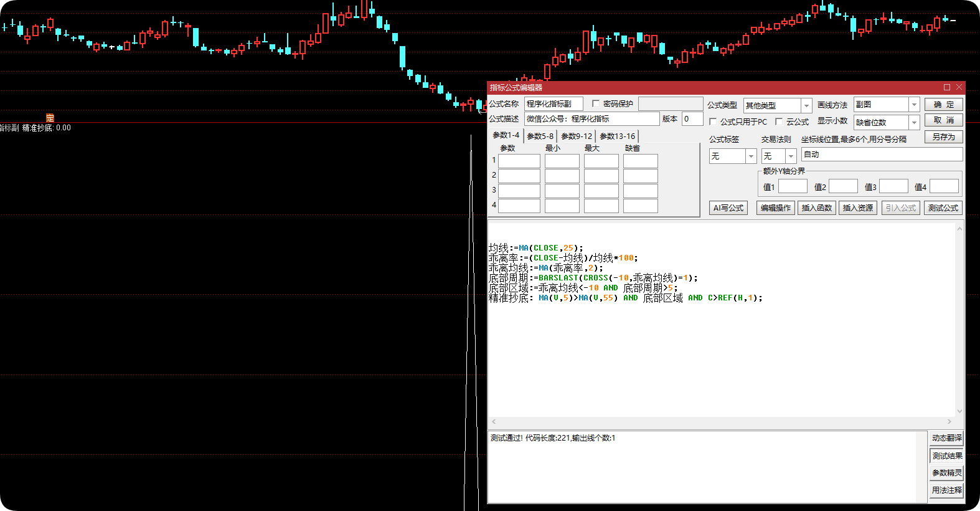Expand the 显示小数 dropdown
980x511 pixels.
click(x=914, y=123)
